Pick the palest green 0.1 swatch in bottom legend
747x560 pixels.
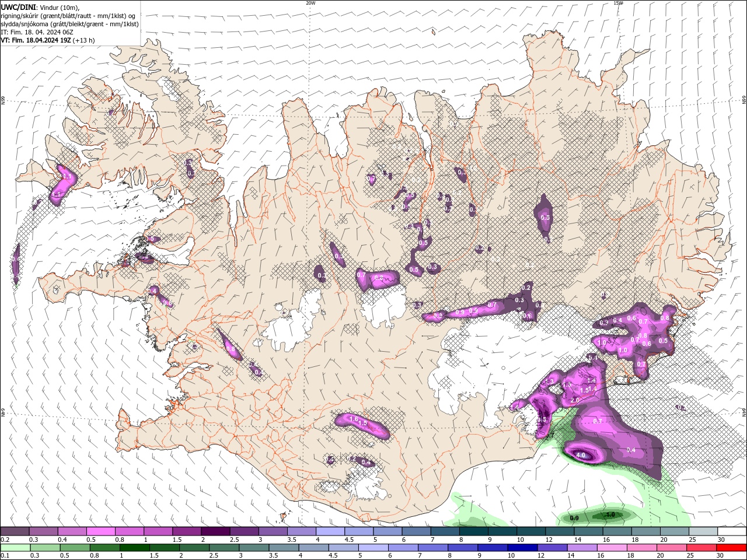coord(15,548)
